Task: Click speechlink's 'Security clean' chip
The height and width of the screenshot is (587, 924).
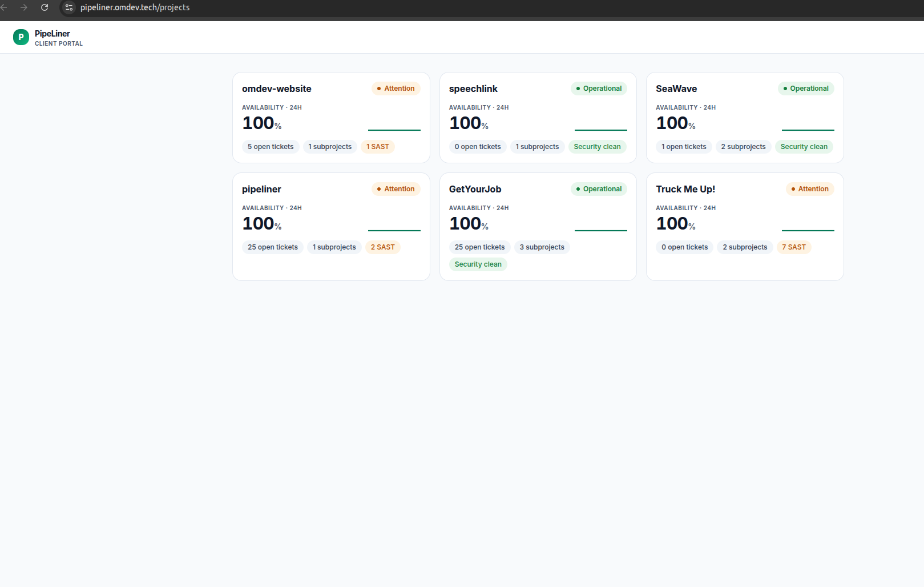Action: tap(597, 147)
